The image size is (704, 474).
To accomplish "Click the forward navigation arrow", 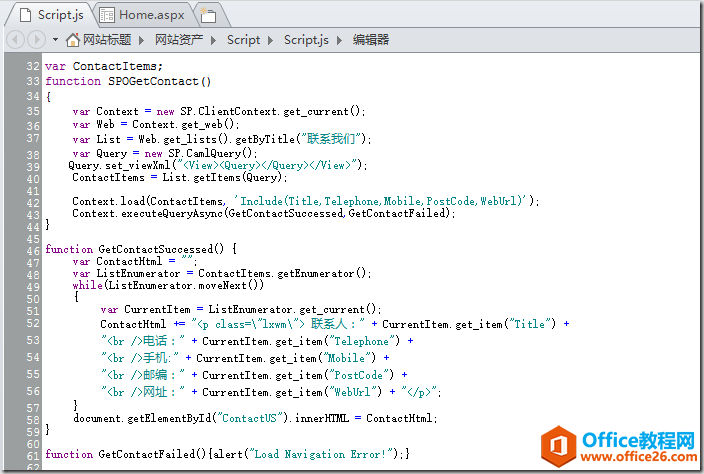I will point(36,40).
